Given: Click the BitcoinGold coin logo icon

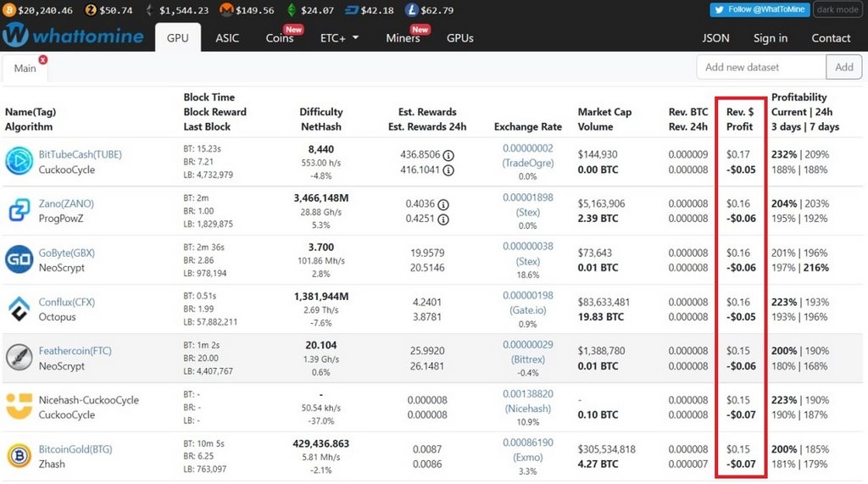Looking at the screenshot, I should click(19, 456).
